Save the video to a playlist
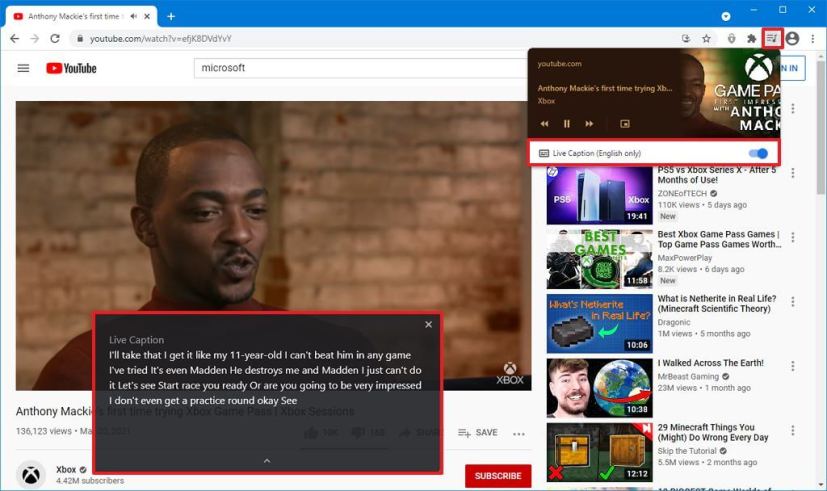827x491 pixels. pos(478,432)
